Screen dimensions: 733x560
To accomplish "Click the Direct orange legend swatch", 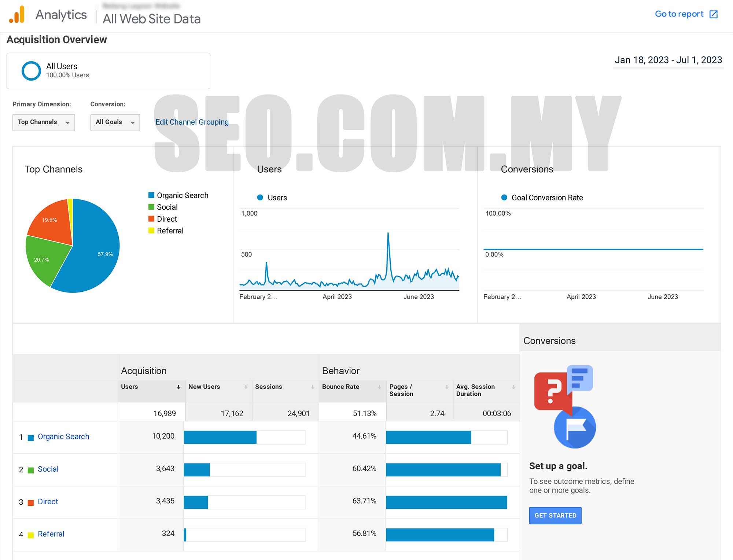I will [151, 218].
